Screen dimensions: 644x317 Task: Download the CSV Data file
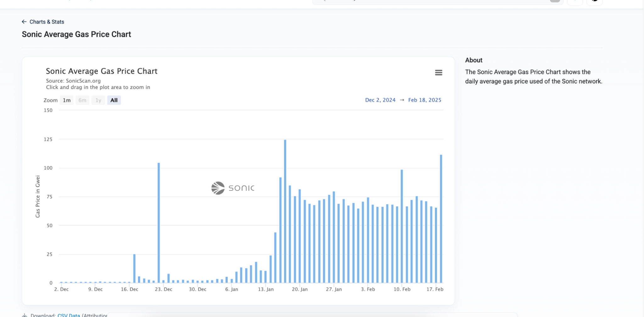69,315
